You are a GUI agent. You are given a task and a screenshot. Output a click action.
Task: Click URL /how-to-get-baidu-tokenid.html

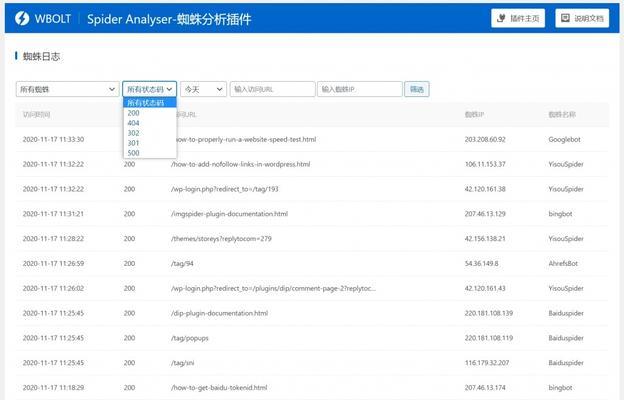tap(219, 388)
